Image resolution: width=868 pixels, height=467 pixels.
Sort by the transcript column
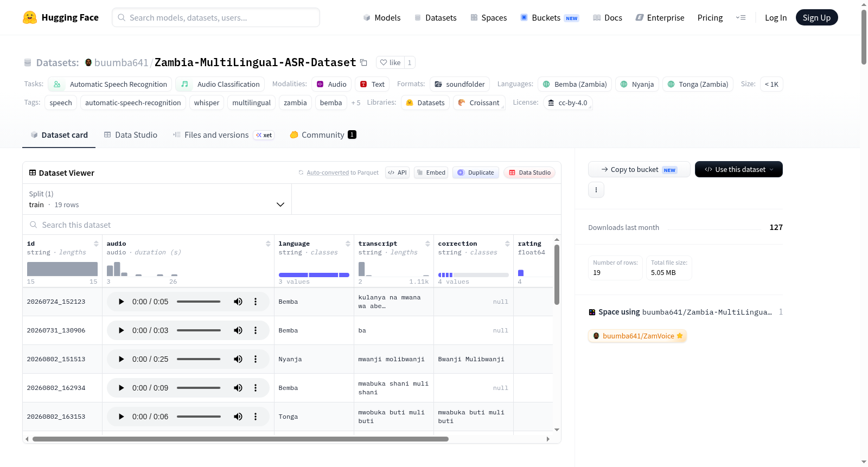[427, 244]
